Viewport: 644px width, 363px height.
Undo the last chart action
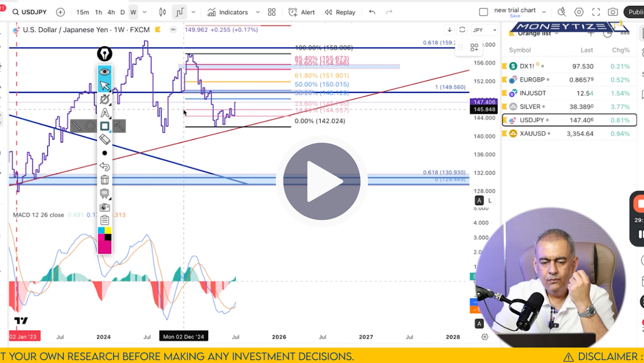(372, 12)
